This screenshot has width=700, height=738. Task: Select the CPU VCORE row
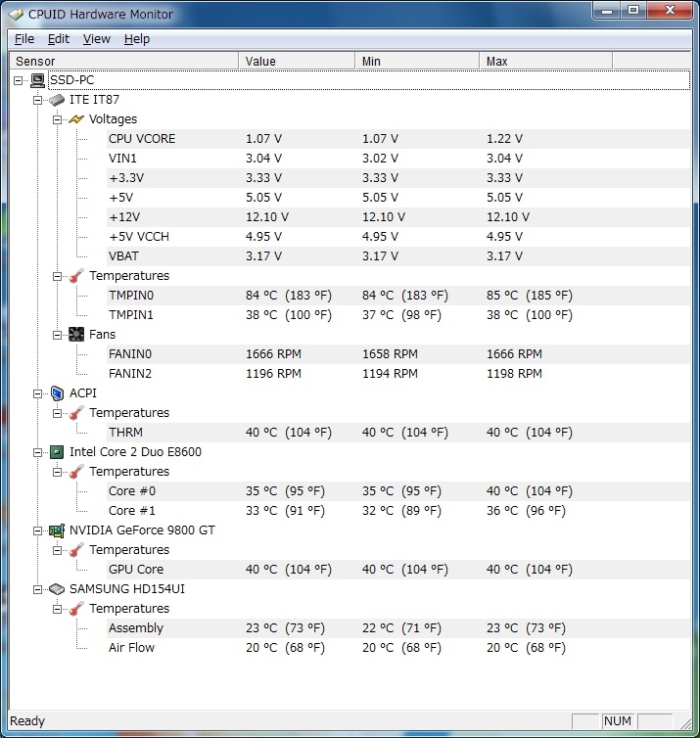click(142, 139)
